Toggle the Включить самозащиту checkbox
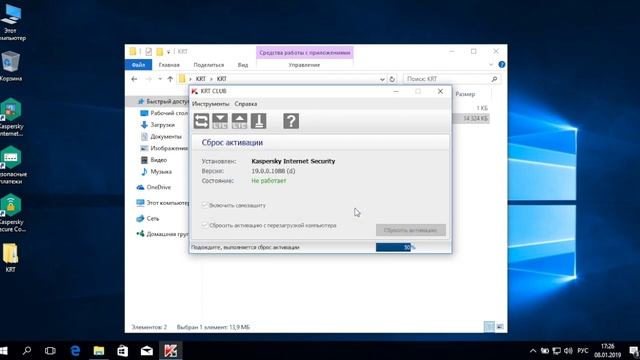 coord(205,205)
